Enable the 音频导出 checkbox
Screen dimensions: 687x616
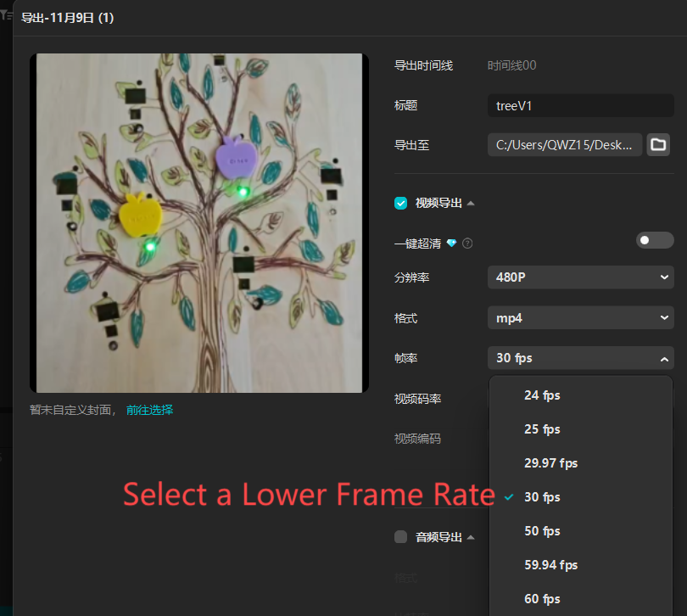pos(400,536)
